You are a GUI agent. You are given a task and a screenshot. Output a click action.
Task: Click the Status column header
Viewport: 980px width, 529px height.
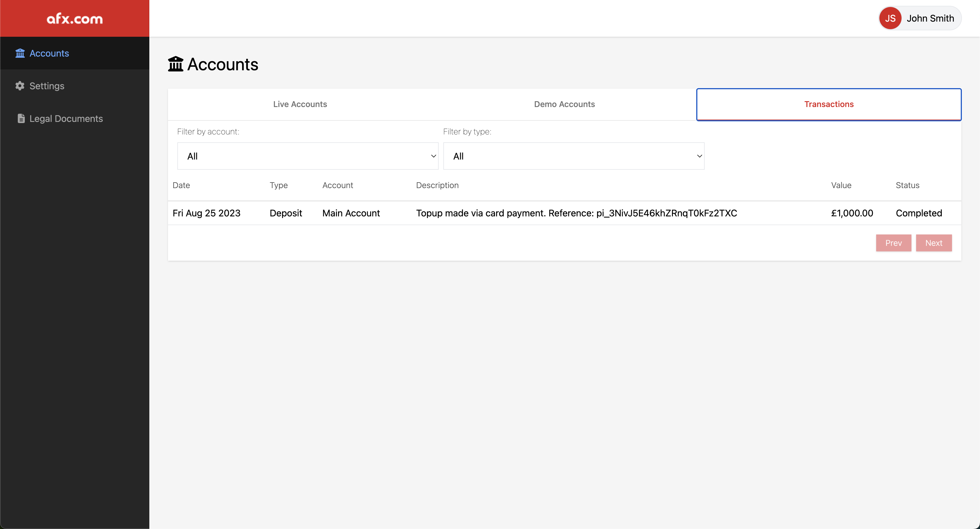[907, 185]
